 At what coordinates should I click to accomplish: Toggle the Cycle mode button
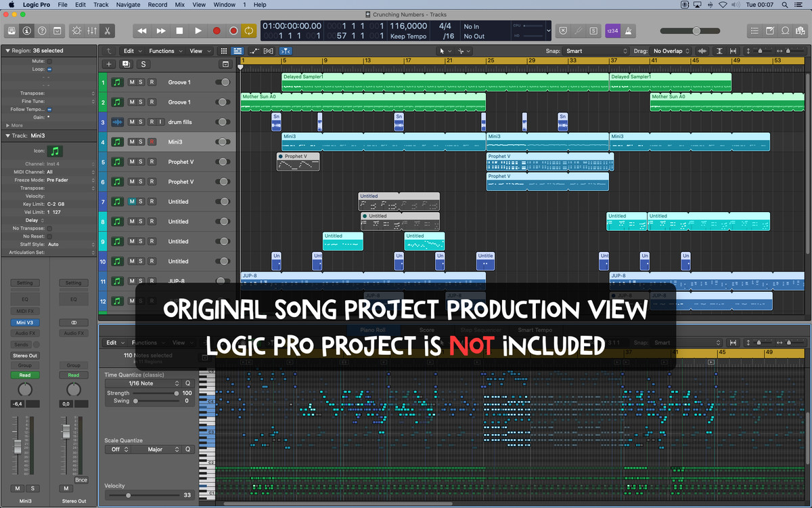click(249, 30)
